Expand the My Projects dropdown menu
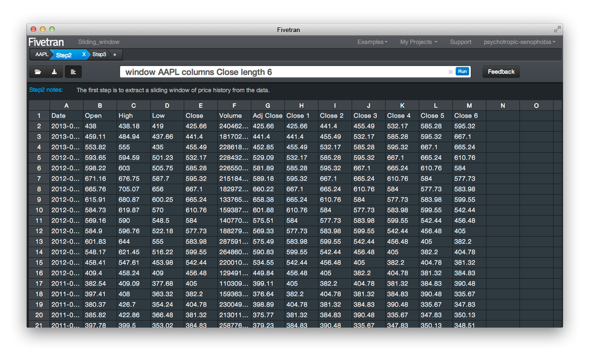Screen dimensions: 590x364 point(419,42)
